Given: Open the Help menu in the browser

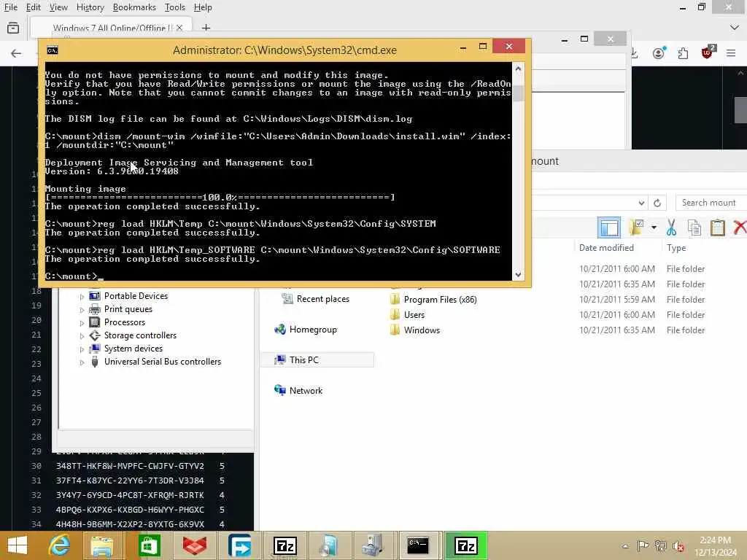Looking at the screenshot, I should click(x=203, y=7).
